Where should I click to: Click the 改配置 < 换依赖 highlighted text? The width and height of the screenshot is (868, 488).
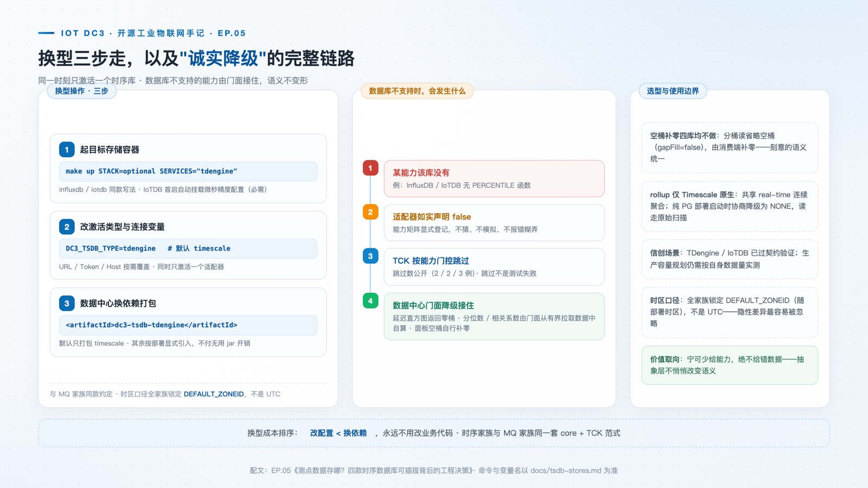coord(338,433)
